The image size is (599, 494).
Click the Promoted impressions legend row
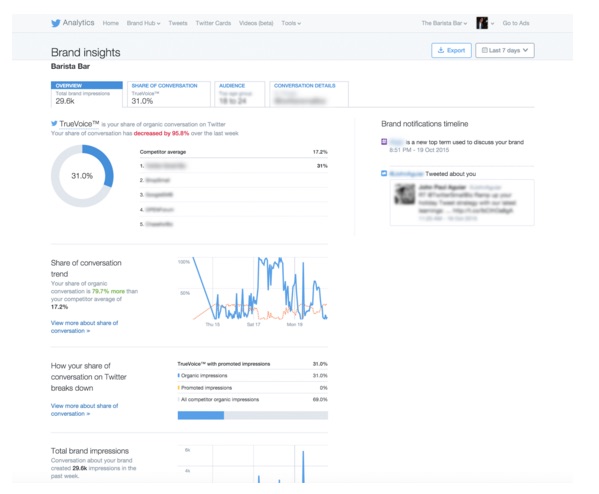pos(253,388)
